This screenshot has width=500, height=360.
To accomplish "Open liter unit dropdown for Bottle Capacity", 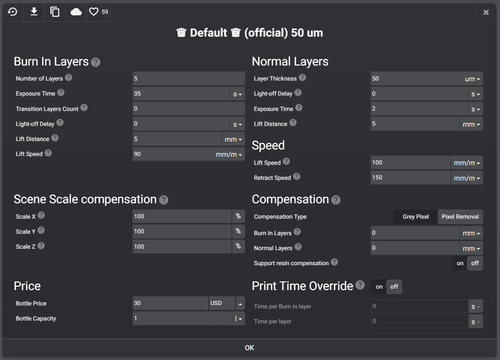I will point(238,319).
